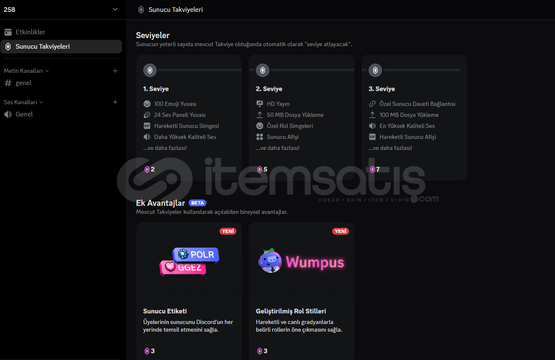Screen dimensions: 555x360
Task: Click the 100 Emoji Yuvası perk text
Action: tap(175, 104)
